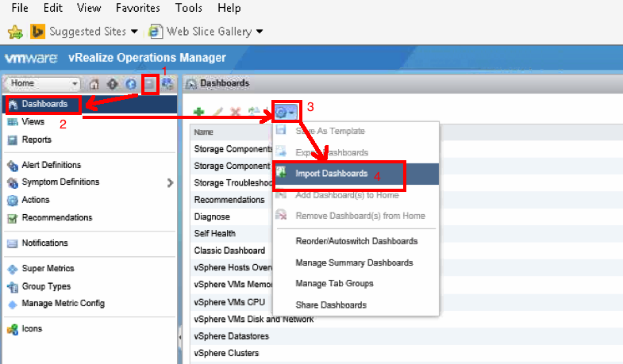This screenshot has height=364, width=623.
Task: Select the vSphere Datastores dashboard row
Action: pyautogui.click(x=231, y=336)
